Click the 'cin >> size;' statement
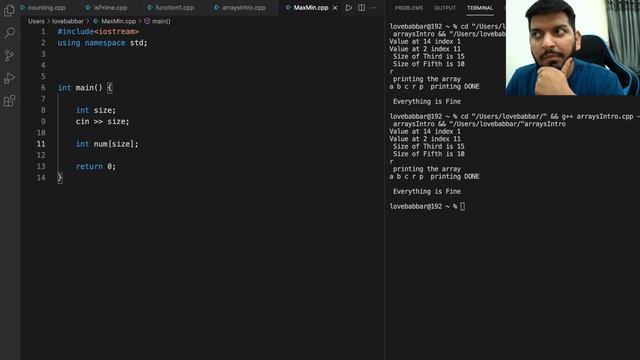640x360 pixels. tap(102, 122)
